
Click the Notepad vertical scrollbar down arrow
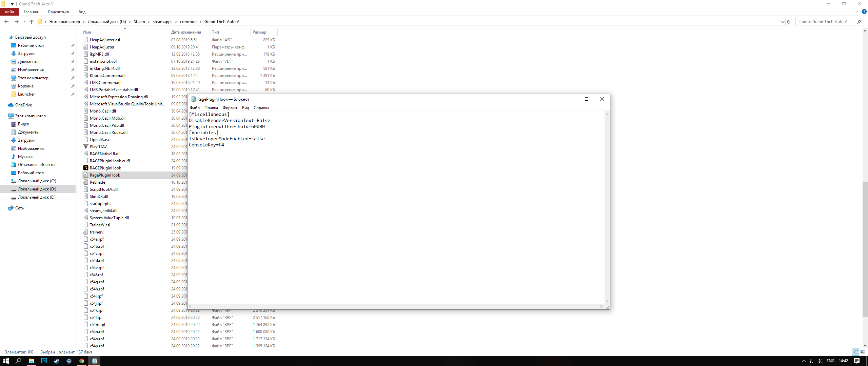pyautogui.click(x=607, y=301)
